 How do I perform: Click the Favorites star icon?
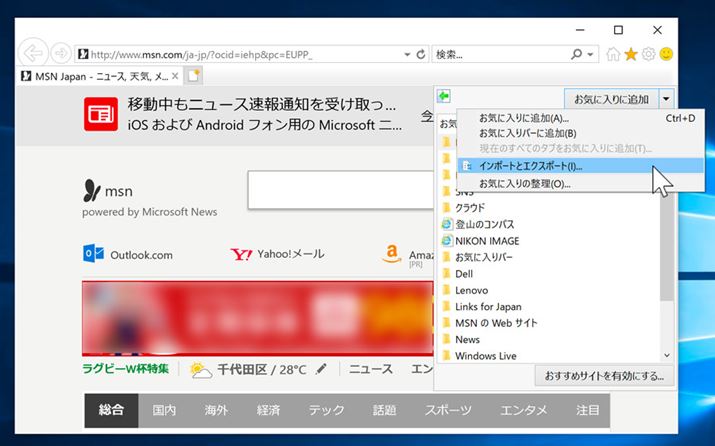pyautogui.click(x=631, y=54)
